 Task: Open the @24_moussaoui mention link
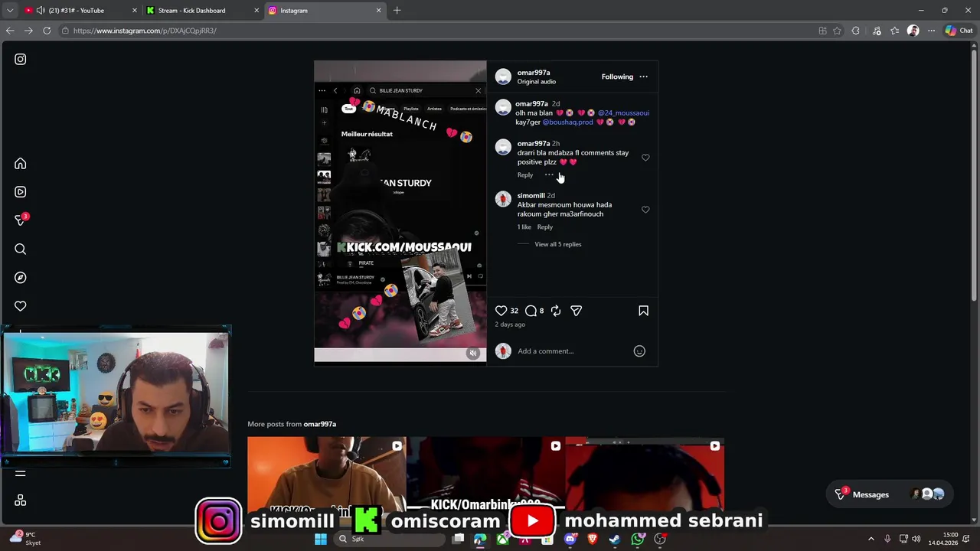pos(623,113)
